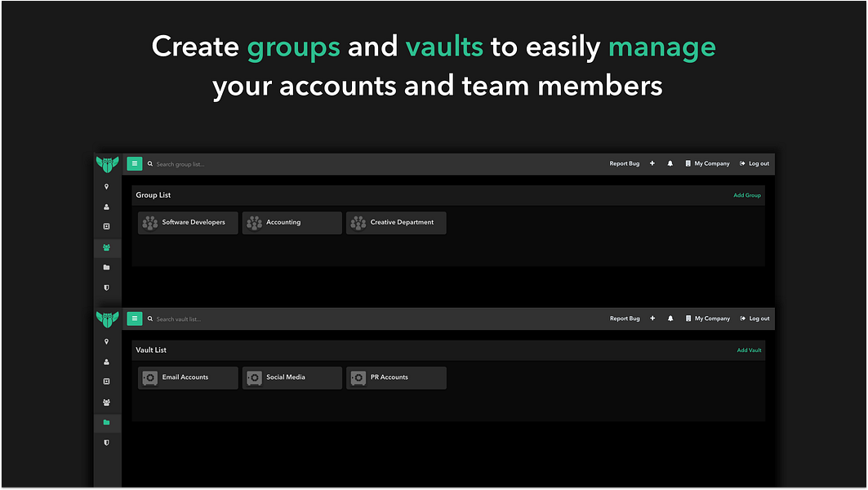Open the Groups section via the highlighted people icon
Image resolution: width=868 pixels, height=490 pixels.
click(x=107, y=247)
